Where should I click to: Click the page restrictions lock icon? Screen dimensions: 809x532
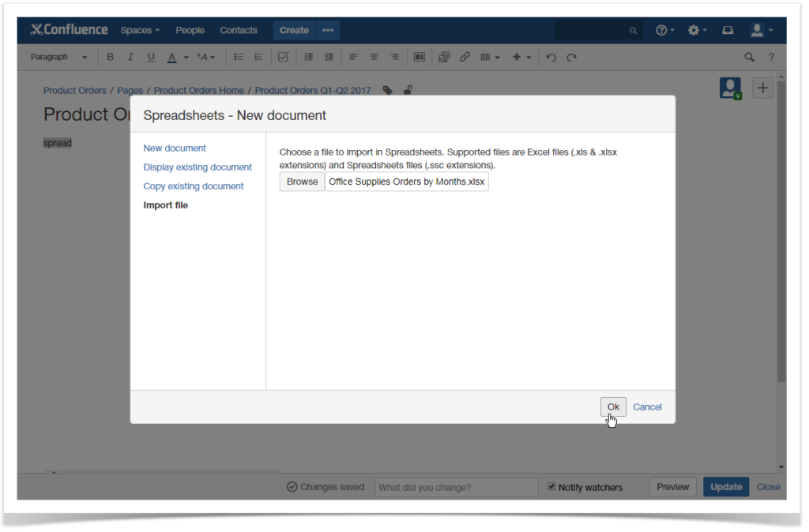pyautogui.click(x=408, y=90)
